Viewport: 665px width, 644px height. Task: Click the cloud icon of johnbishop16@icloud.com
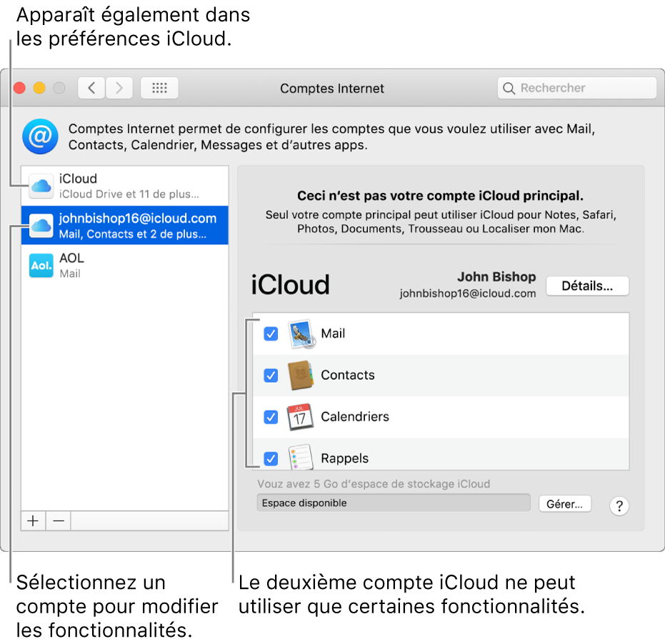[x=41, y=224]
